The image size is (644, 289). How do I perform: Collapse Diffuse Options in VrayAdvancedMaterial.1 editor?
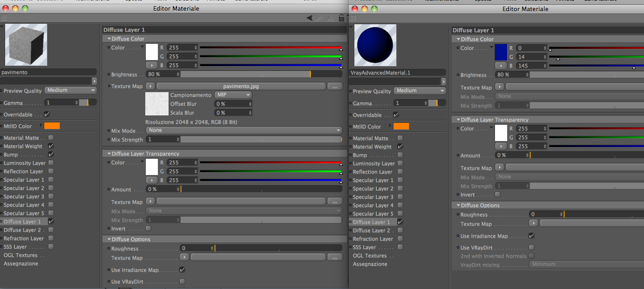[458, 205]
